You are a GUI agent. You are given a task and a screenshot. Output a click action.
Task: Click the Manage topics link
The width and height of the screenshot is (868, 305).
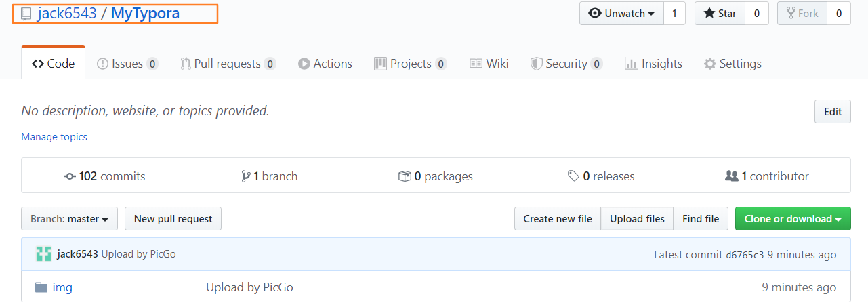pyautogui.click(x=54, y=137)
